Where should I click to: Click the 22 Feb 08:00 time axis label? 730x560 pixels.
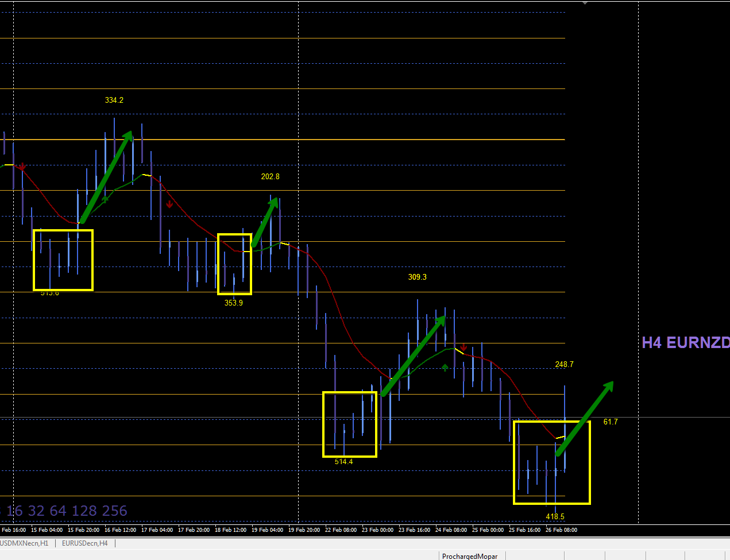341,530
